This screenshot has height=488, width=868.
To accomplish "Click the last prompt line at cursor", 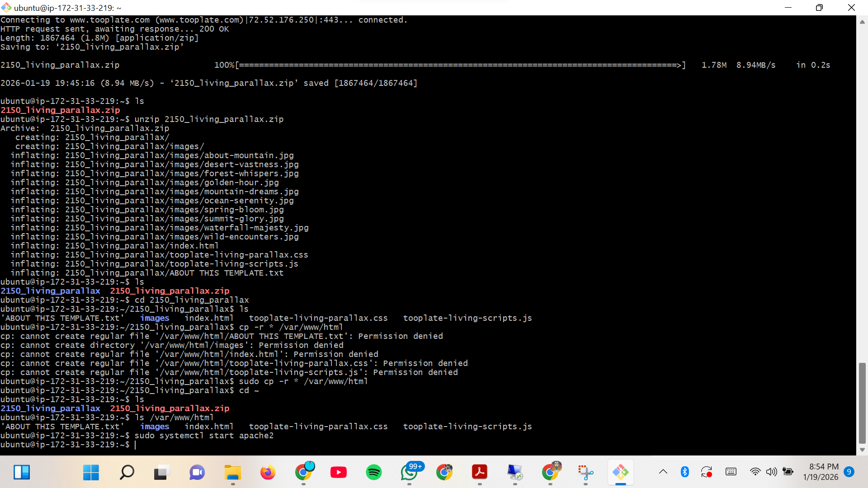I will 68,445.
